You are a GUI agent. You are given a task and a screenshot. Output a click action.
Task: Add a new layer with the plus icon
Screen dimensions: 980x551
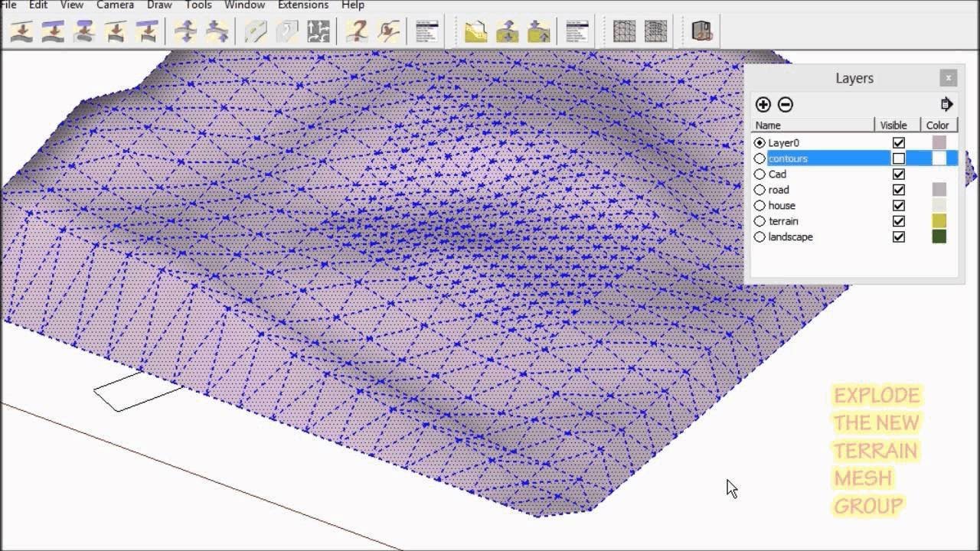click(x=763, y=105)
